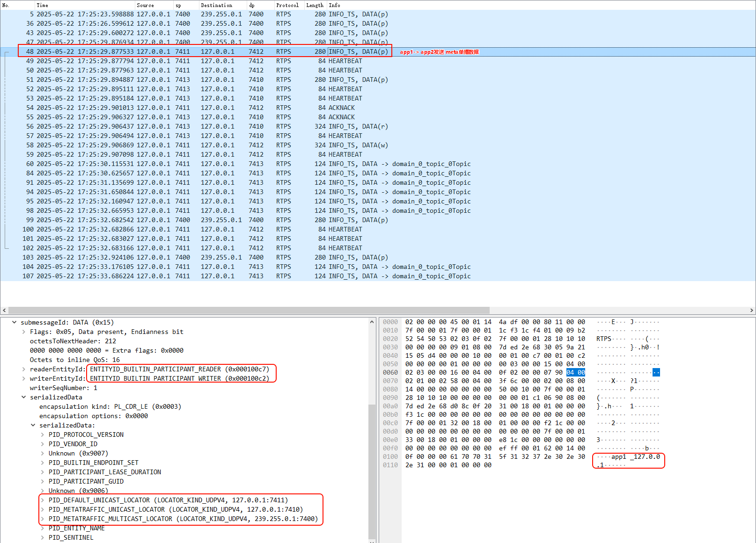Image resolution: width=756 pixels, height=543 pixels.
Task: Expand PID_PARTICIPANT_GUID parameter
Action: point(43,481)
